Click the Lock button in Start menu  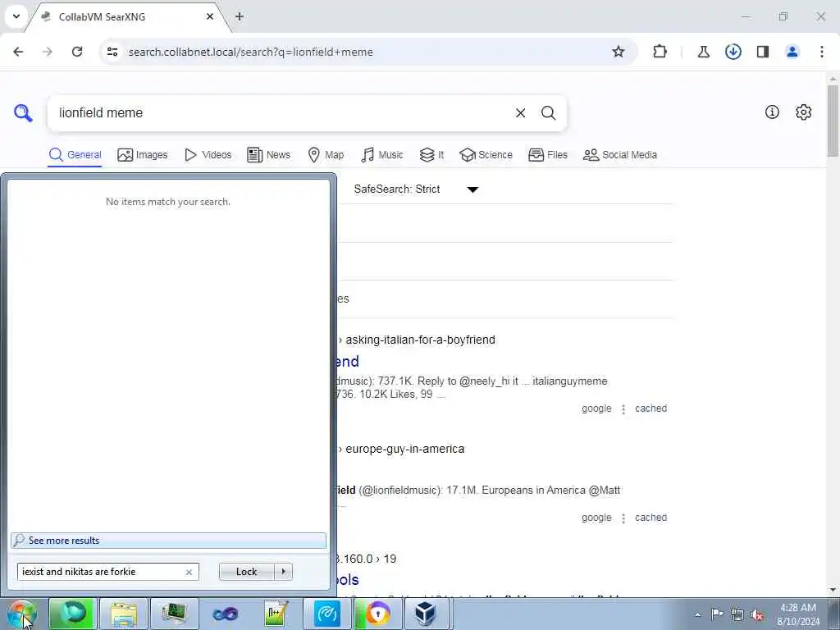pyautogui.click(x=246, y=572)
